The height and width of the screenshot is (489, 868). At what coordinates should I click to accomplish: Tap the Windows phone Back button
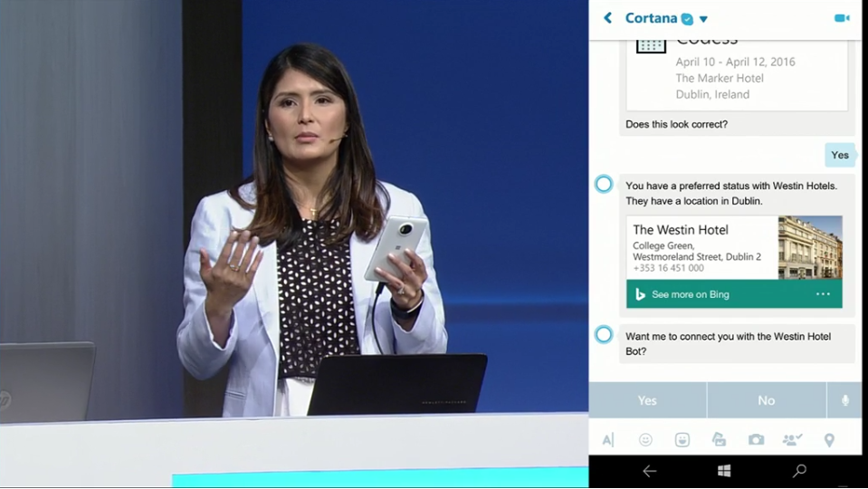[649, 471]
